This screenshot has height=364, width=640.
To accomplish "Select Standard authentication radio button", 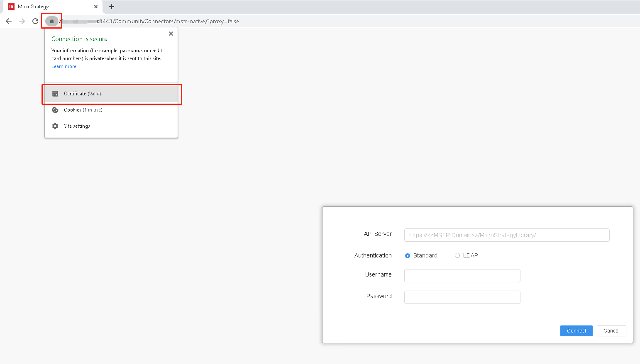I will pyautogui.click(x=408, y=256).
